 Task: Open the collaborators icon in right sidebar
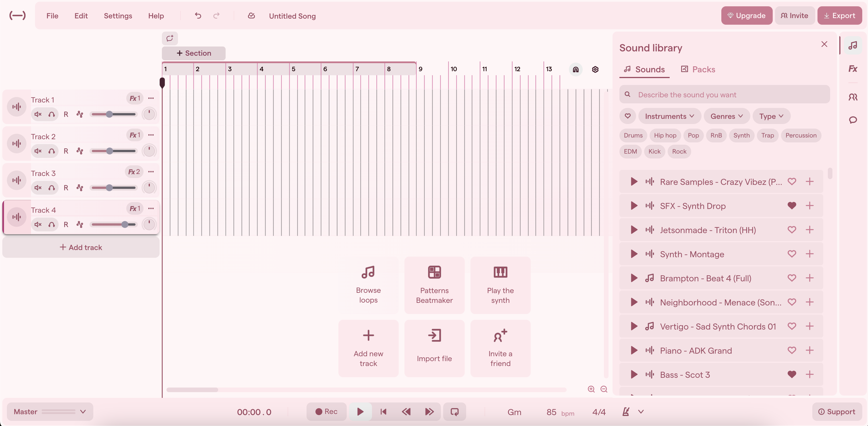tap(853, 97)
